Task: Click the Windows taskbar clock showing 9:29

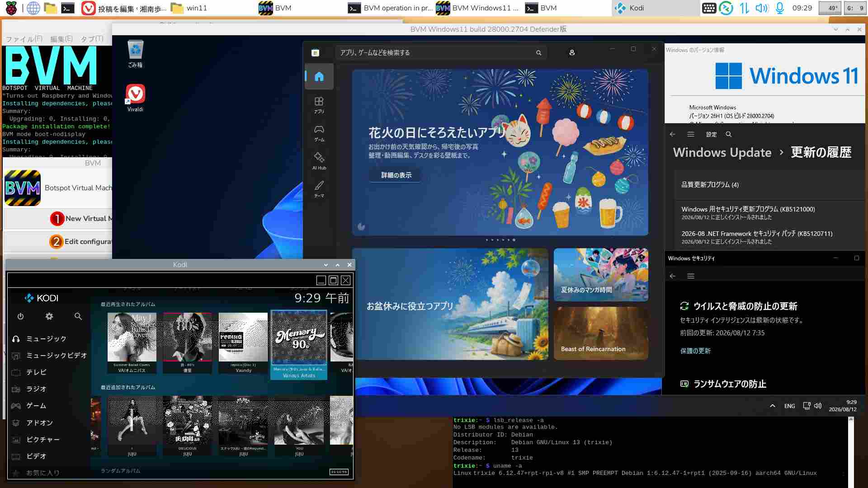Action: click(x=843, y=406)
